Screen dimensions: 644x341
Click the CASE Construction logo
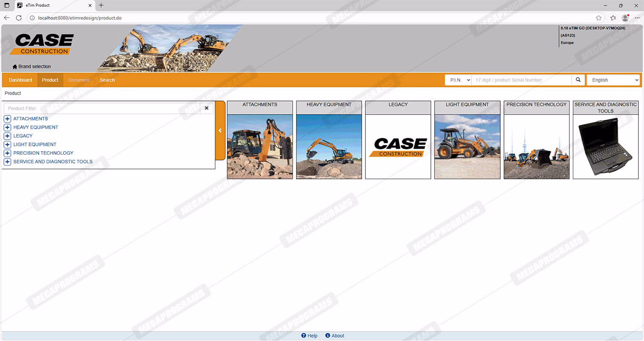click(x=44, y=44)
